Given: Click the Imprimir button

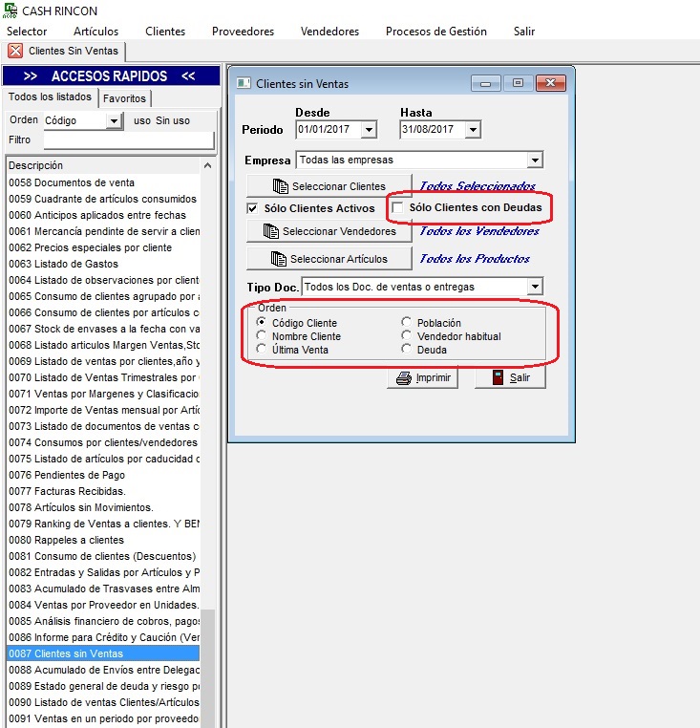Looking at the screenshot, I should point(422,378).
